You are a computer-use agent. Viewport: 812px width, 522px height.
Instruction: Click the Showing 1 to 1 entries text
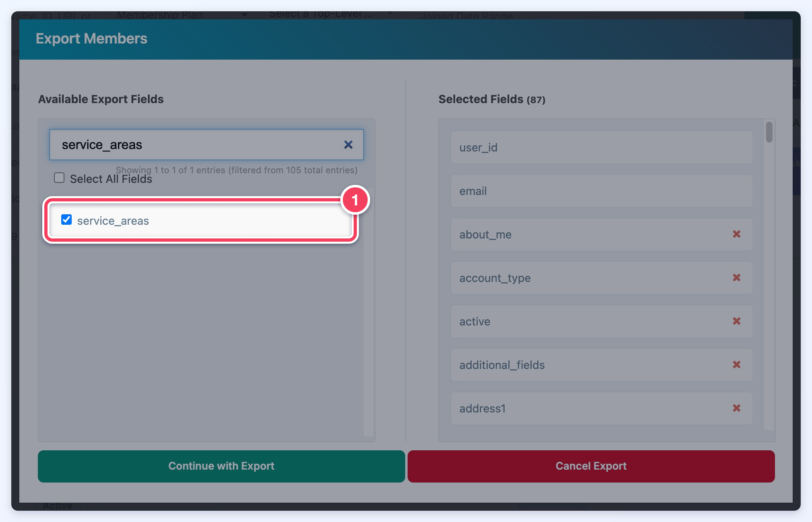coord(237,170)
